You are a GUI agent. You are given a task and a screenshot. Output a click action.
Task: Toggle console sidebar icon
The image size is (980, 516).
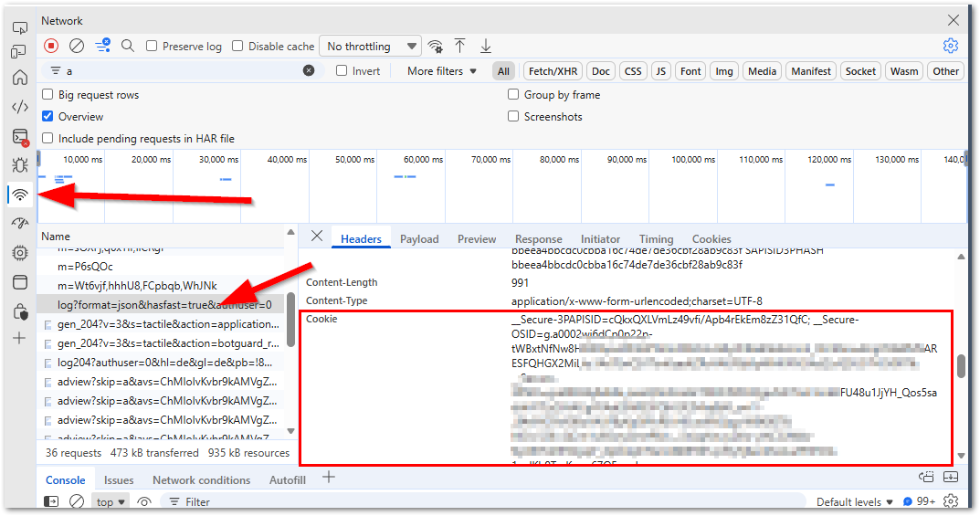pos(51,501)
